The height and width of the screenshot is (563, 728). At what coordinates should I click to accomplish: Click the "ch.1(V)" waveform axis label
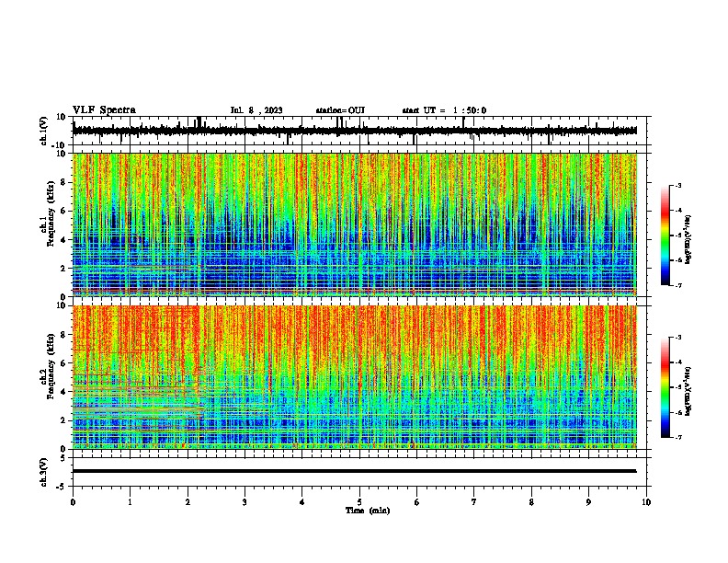(x=44, y=131)
